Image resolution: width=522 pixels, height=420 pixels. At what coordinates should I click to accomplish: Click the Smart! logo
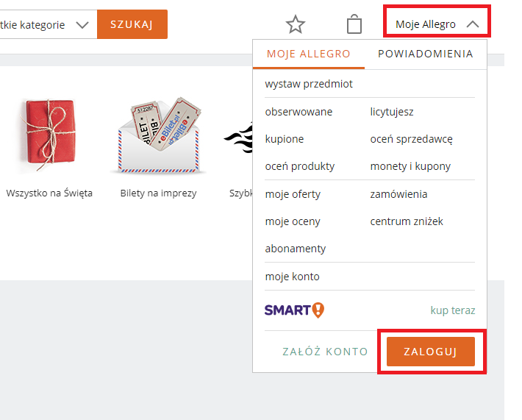[x=294, y=310]
